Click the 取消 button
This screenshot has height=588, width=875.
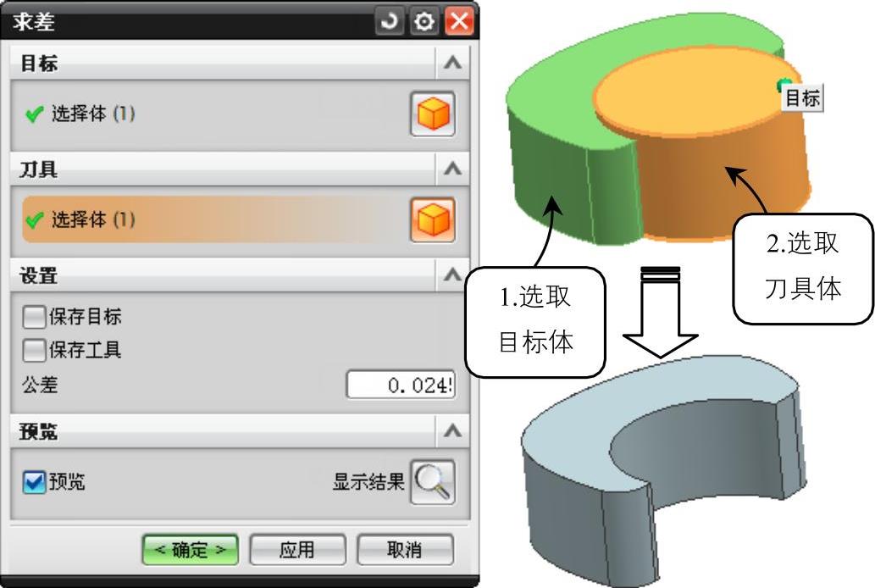(405, 550)
